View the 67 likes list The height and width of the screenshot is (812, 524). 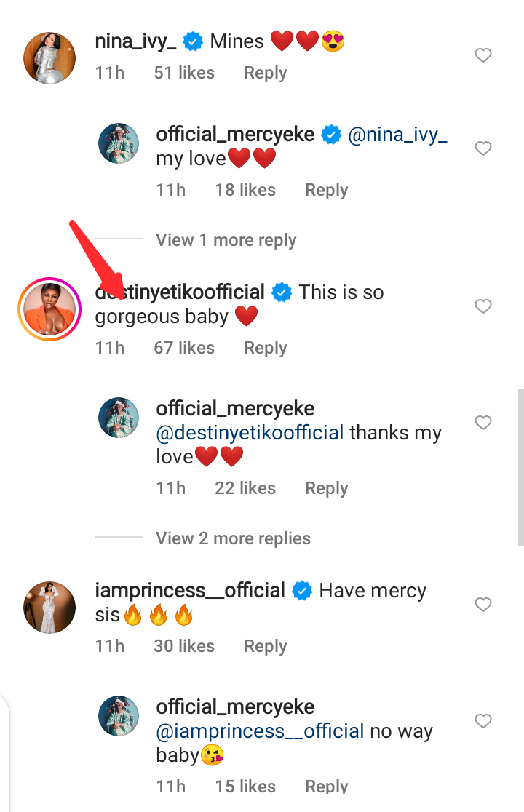click(184, 348)
